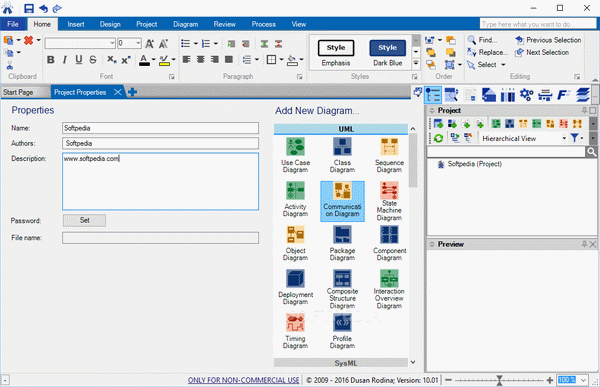
Task: Add a new tab with the plus icon
Action: 132,92
